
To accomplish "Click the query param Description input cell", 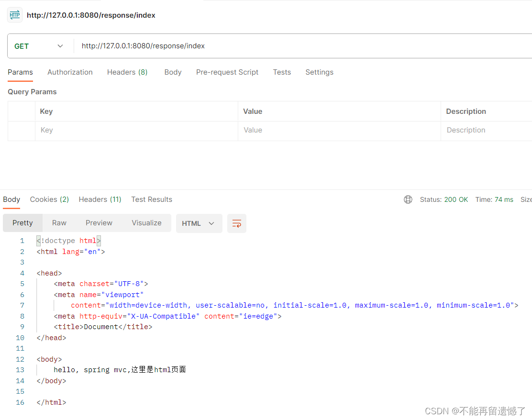I will point(487,131).
